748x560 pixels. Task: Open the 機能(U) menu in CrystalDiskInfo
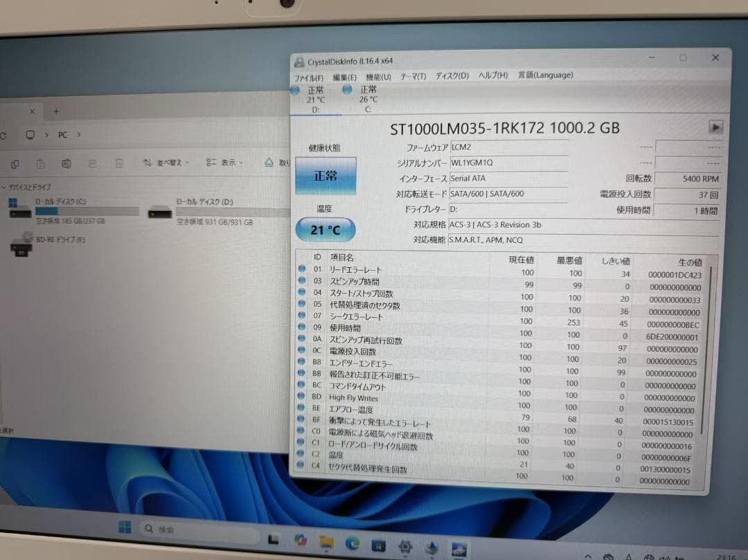377,75
